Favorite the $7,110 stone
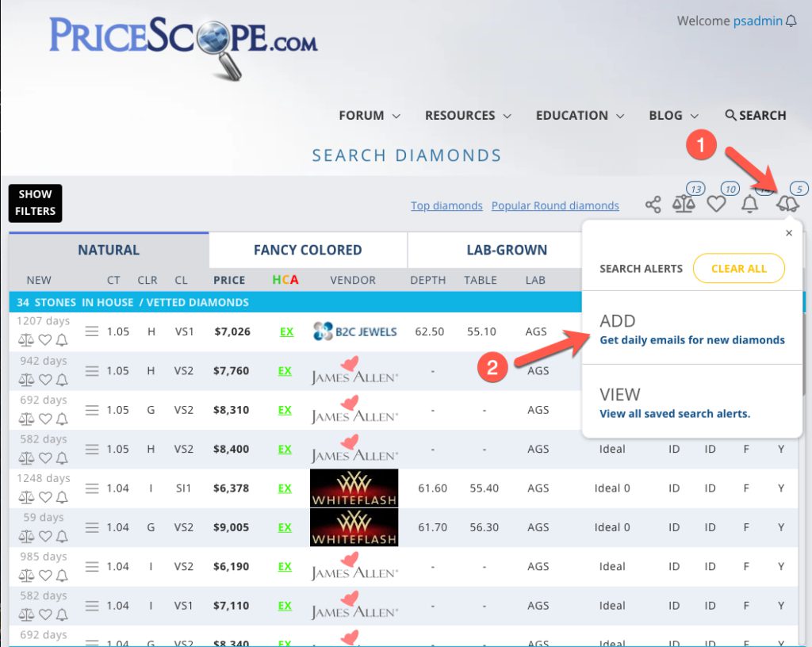Viewport: 812px width, 647px height. 45,615
